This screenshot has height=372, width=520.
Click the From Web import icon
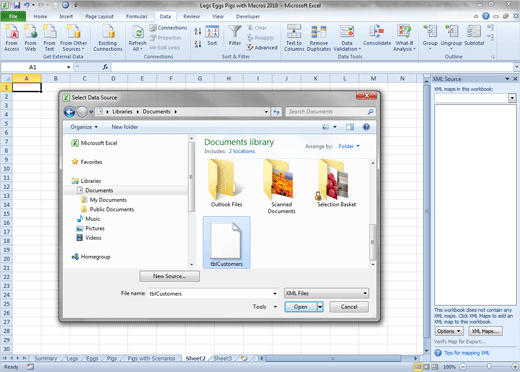pos(30,38)
